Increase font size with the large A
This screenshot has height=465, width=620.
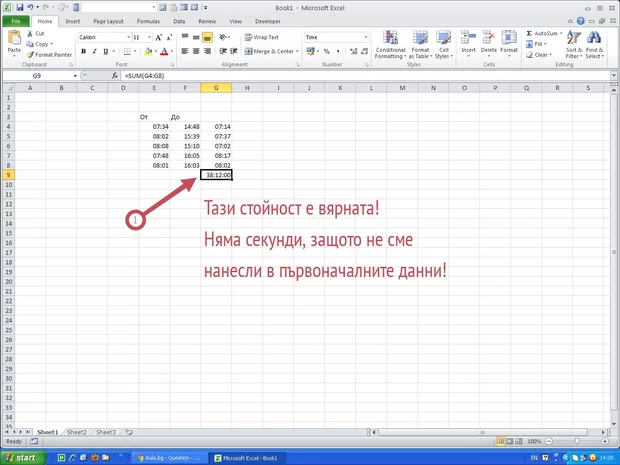pos(159,38)
